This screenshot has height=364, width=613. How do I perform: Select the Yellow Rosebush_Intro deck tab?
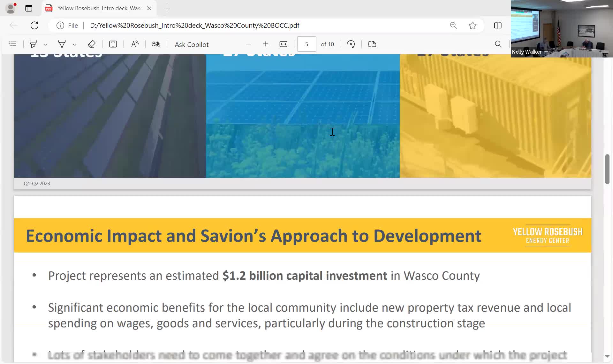pyautogui.click(x=99, y=8)
